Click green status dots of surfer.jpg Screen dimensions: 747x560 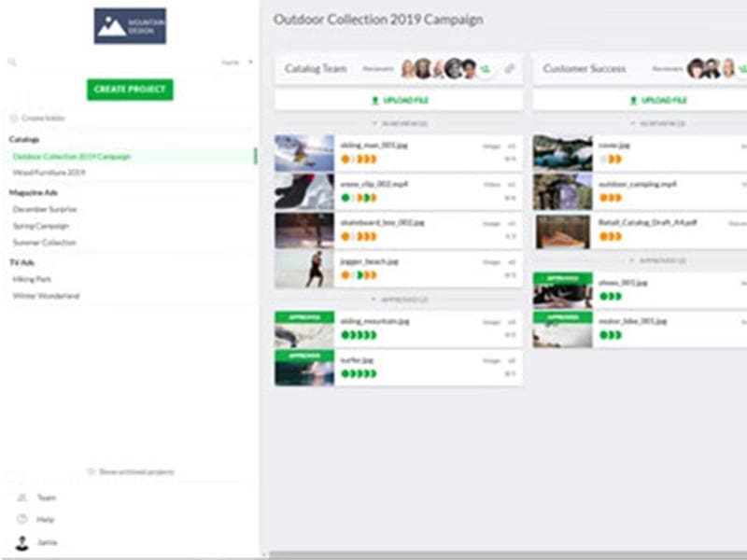coord(359,374)
